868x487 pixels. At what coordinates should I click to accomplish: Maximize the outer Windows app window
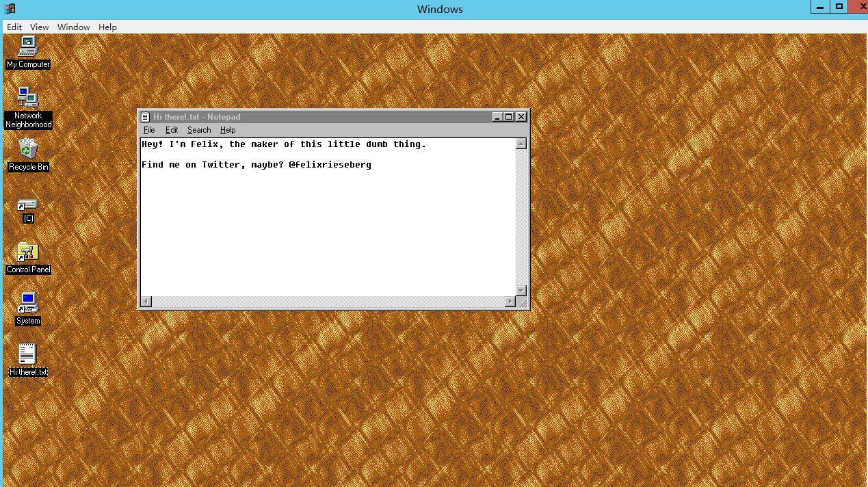839,7
